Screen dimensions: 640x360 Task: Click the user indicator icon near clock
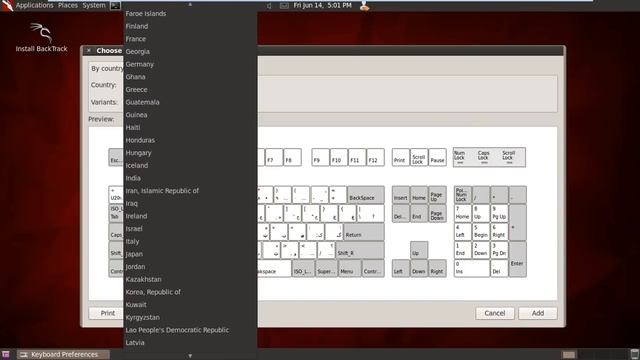tap(364, 6)
